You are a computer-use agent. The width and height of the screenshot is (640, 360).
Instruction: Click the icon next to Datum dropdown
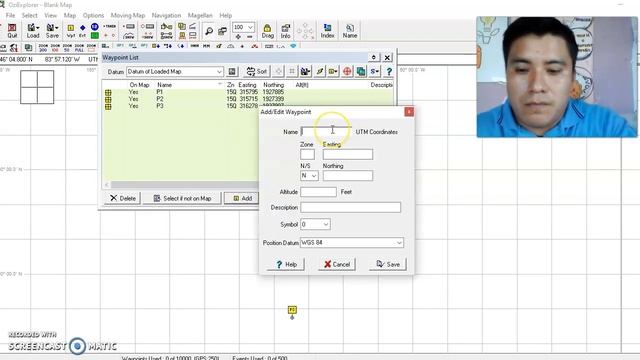tap(232, 71)
